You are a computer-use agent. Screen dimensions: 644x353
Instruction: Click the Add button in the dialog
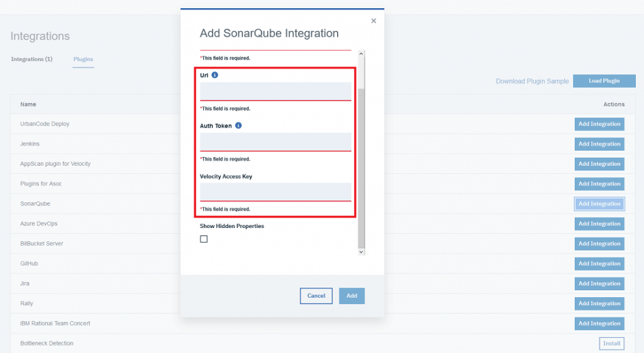click(352, 296)
